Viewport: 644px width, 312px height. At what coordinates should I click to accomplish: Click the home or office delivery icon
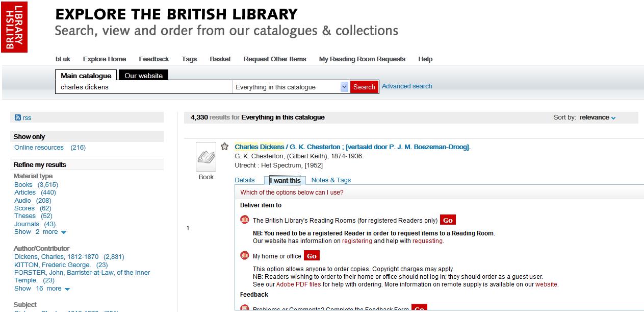click(245, 256)
